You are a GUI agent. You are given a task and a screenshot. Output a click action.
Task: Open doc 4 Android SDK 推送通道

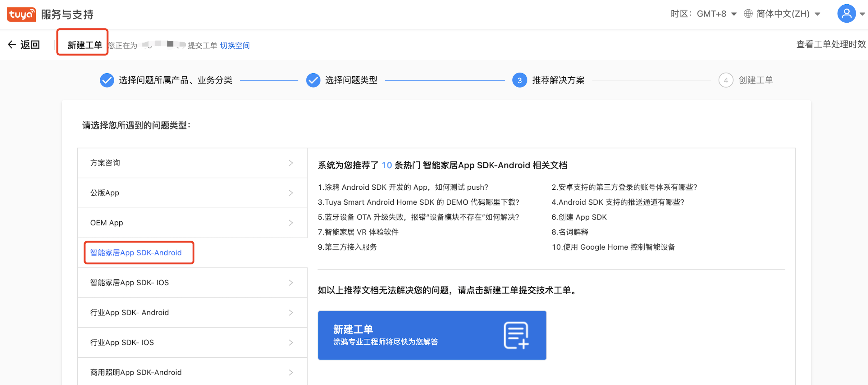(x=618, y=202)
